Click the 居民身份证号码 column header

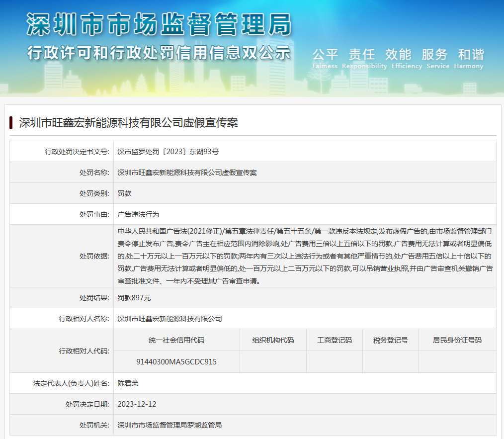tap(457, 340)
